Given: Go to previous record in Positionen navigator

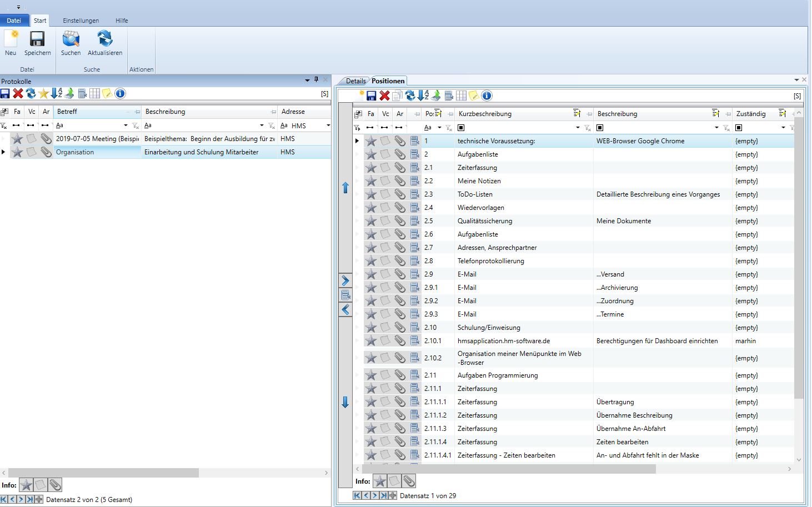Looking at the screenshot, I should pos(366,495).
